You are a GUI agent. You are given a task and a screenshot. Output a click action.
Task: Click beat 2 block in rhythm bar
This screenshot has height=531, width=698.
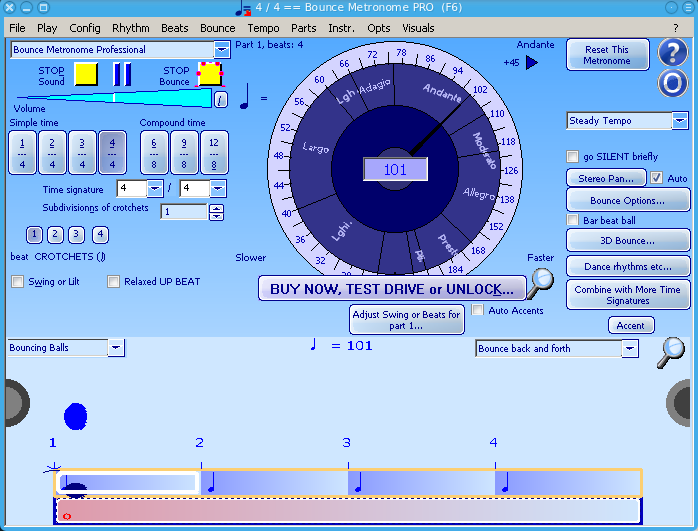pos(274,483)
